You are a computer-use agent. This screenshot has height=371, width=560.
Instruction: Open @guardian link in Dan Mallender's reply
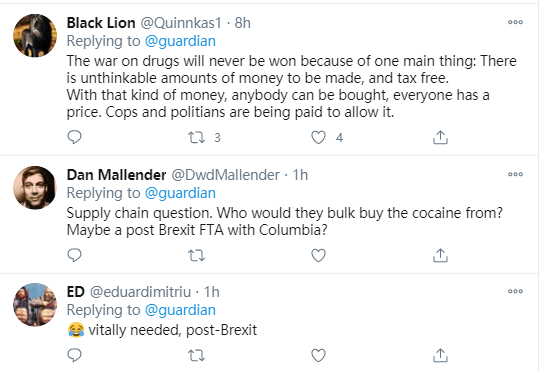180,193
